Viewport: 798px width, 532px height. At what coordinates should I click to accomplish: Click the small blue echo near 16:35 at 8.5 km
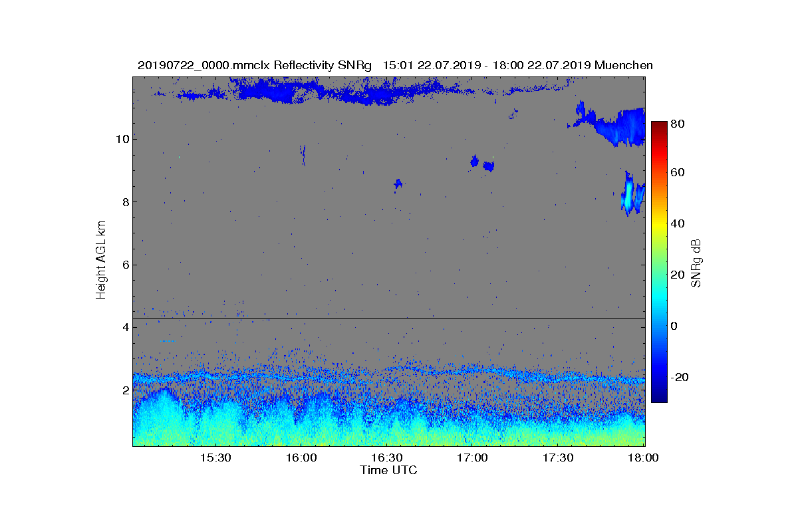coord(398,184)
